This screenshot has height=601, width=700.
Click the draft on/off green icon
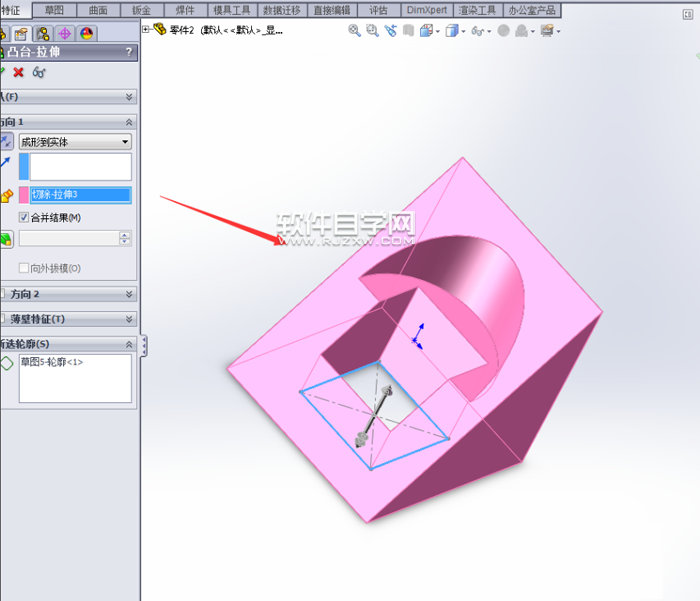[6, 239]
